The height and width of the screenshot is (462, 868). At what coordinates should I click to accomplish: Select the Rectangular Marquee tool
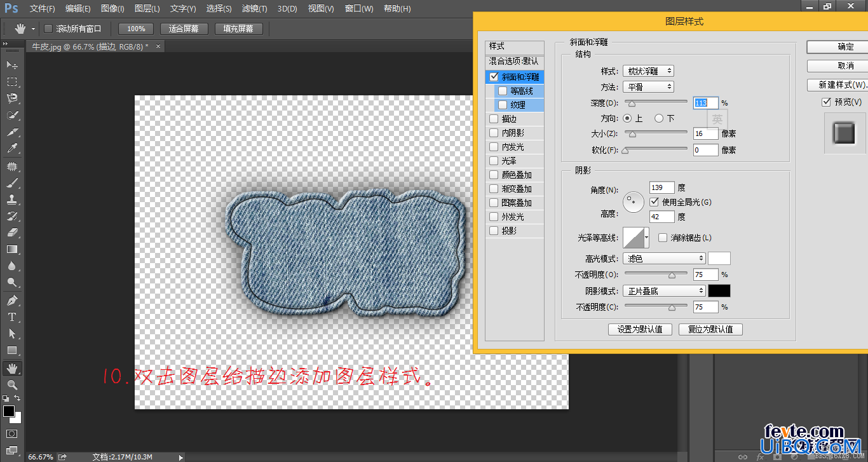(12, 81)
